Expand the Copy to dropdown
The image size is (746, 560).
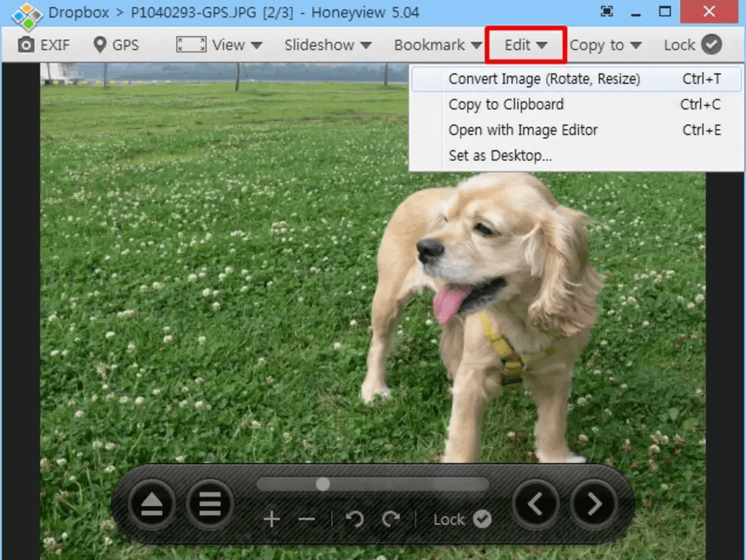click(605, 45)
